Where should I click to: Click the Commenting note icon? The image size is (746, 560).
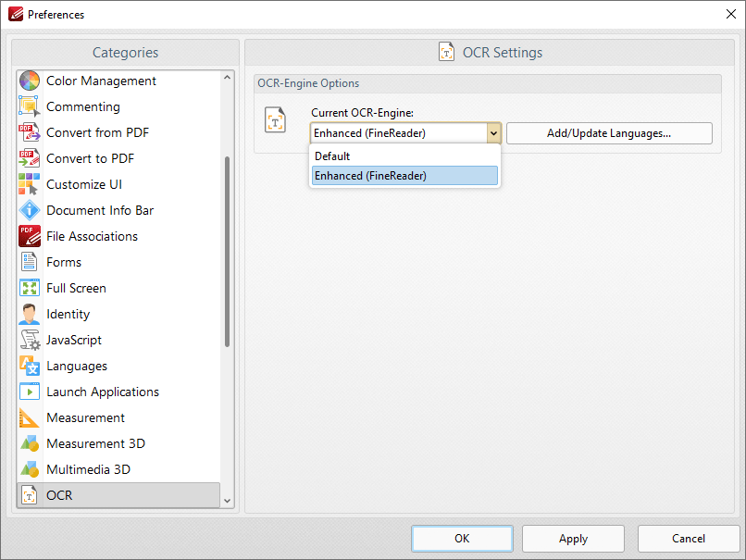29,106
